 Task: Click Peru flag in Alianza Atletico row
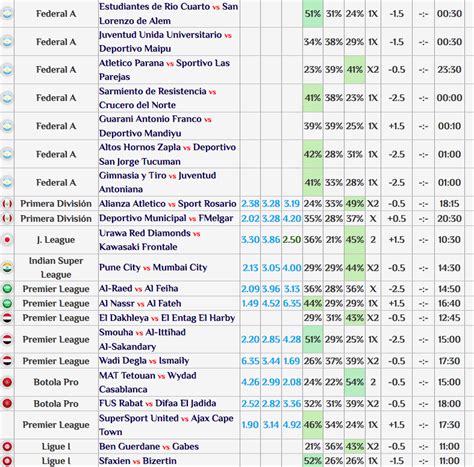click(7, 204)
